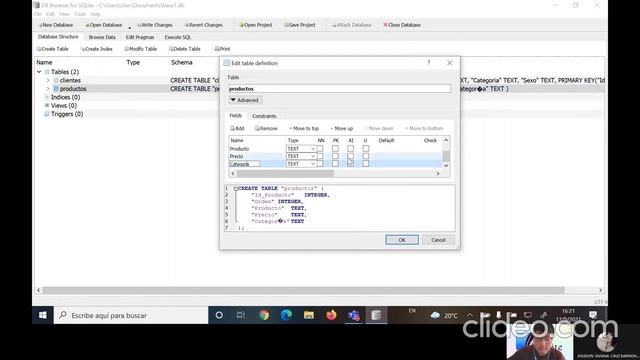The image size is (640, 360).
Task: Click Attach Database in the toolbar
Action: point(351,25)
